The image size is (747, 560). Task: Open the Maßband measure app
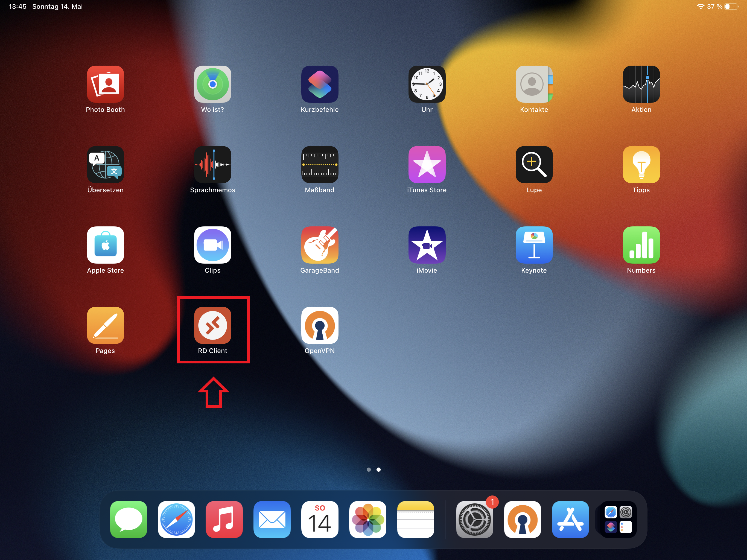coord(320,165)
